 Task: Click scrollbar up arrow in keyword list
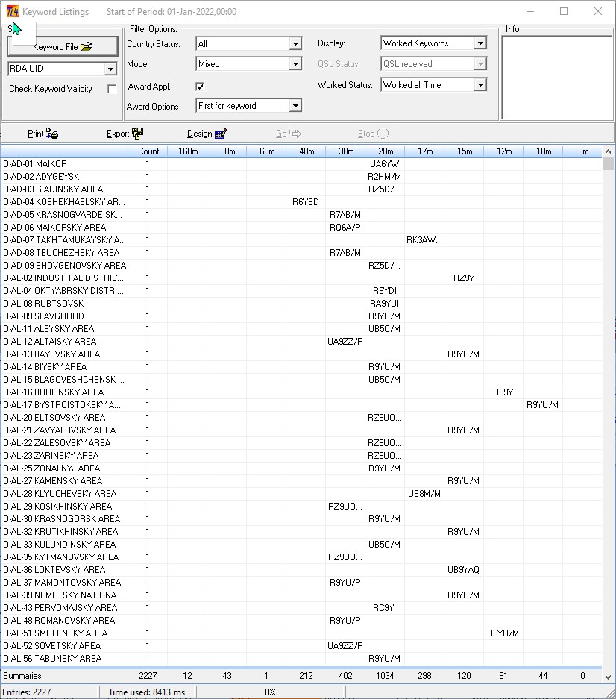click(x=608, y=151)
